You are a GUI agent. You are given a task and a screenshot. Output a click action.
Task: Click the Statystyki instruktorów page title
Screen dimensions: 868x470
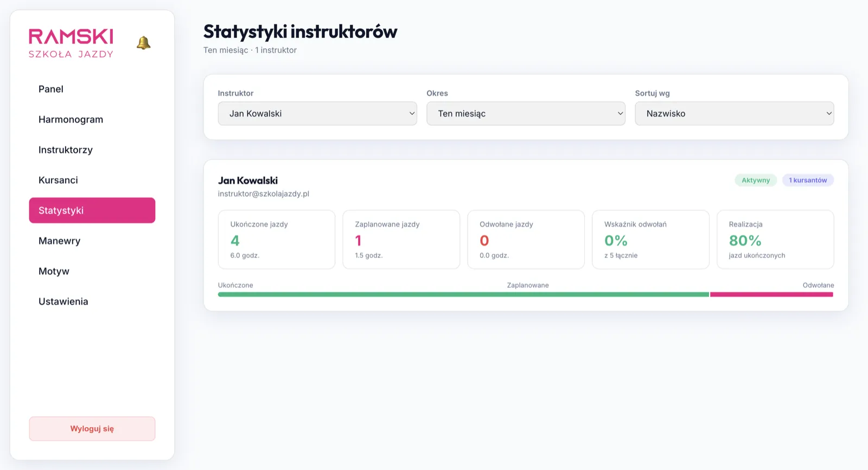point(300,31)
